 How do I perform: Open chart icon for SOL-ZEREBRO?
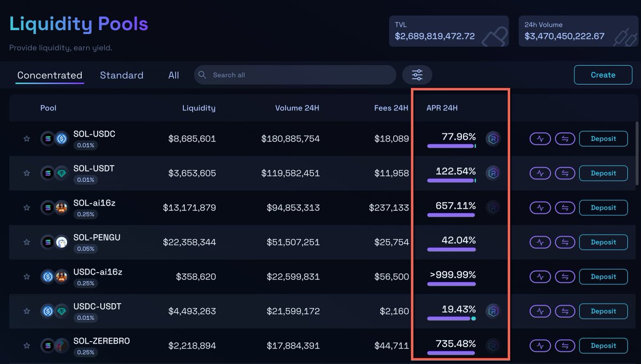pyautogui.click(x=540, y=346)
